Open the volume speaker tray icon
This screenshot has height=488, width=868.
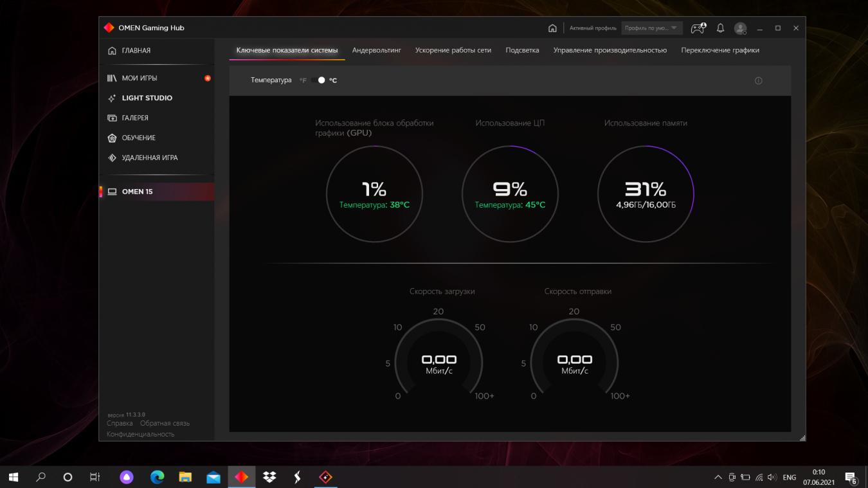pyautogui.click(x=772, y=478)
